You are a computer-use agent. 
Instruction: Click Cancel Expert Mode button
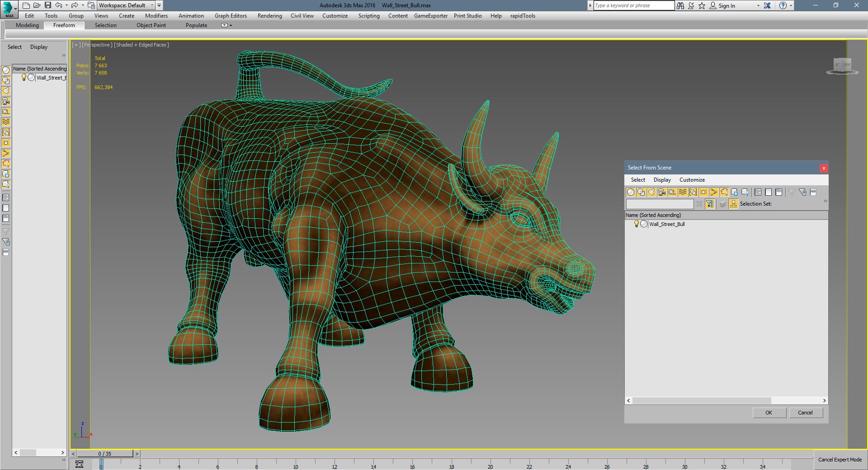pos(840,460)
